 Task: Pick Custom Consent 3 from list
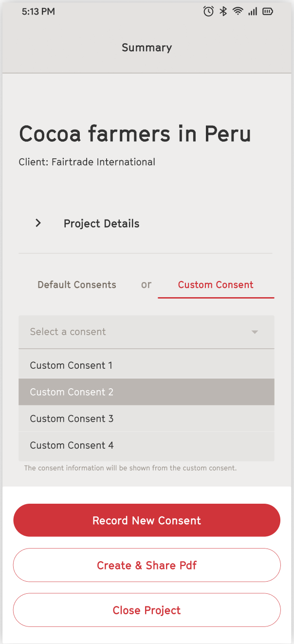pyautogui.click(x=147, y=418)
